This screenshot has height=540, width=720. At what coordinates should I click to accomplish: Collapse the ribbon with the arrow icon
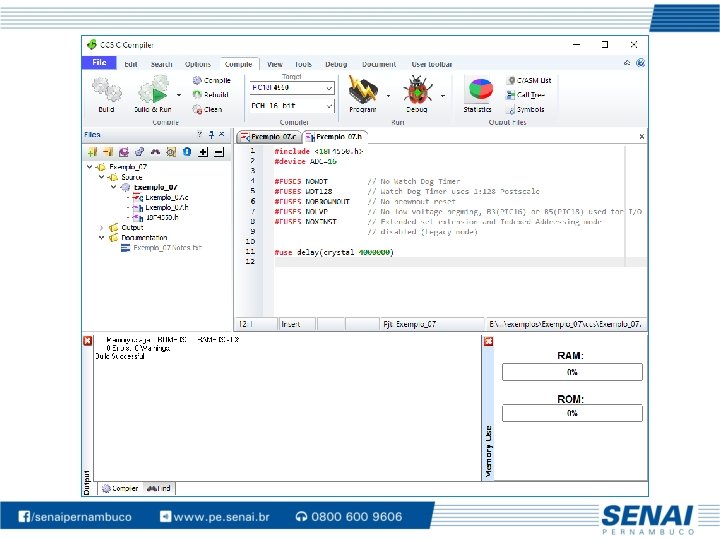pos(627,62)
